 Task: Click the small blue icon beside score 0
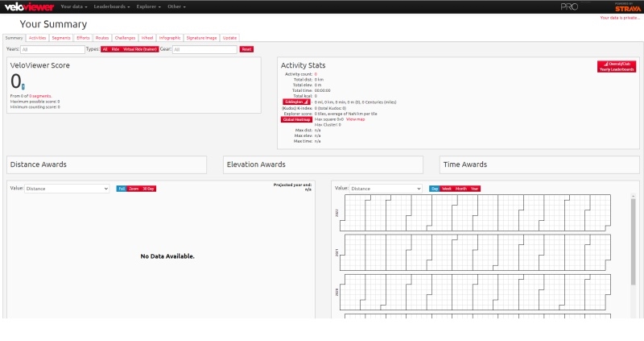tap(23, 86)
